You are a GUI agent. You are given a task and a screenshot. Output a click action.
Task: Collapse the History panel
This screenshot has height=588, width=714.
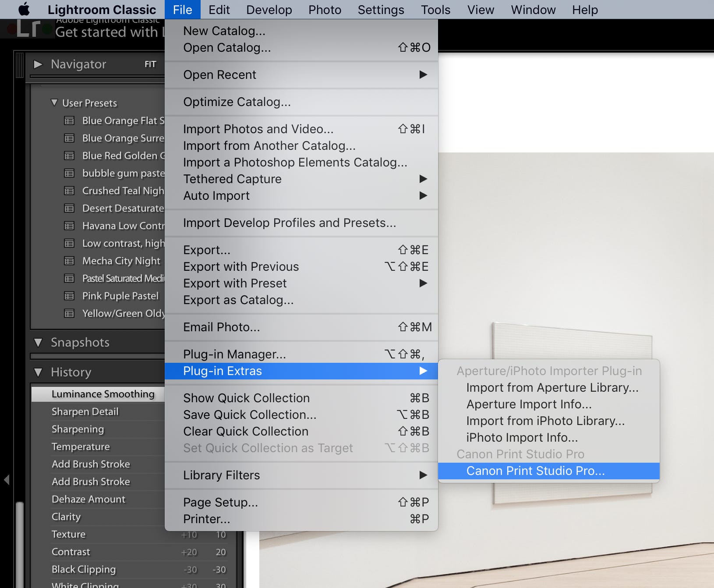click(x=38, y=372)
